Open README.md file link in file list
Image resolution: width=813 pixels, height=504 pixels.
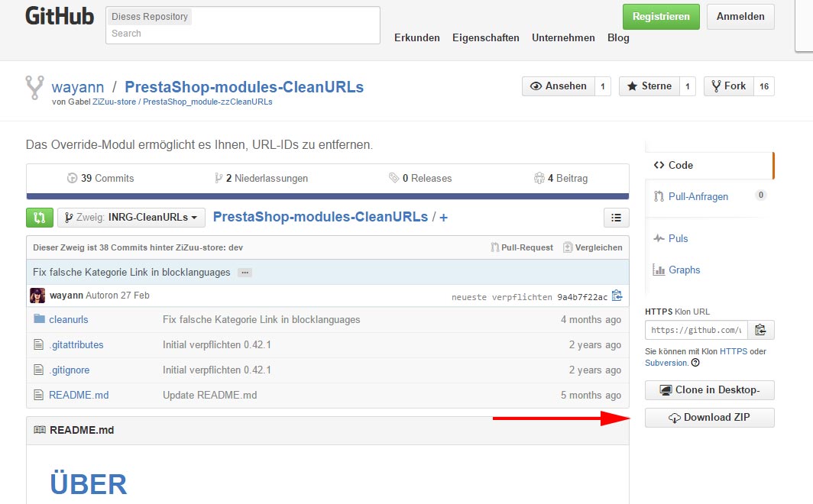click(79, 396)
